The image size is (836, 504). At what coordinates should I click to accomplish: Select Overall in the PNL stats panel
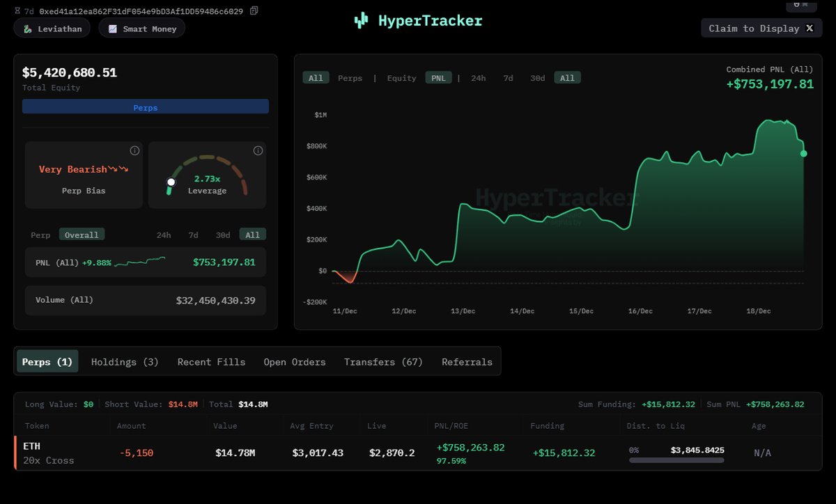[x=82, y=235]
